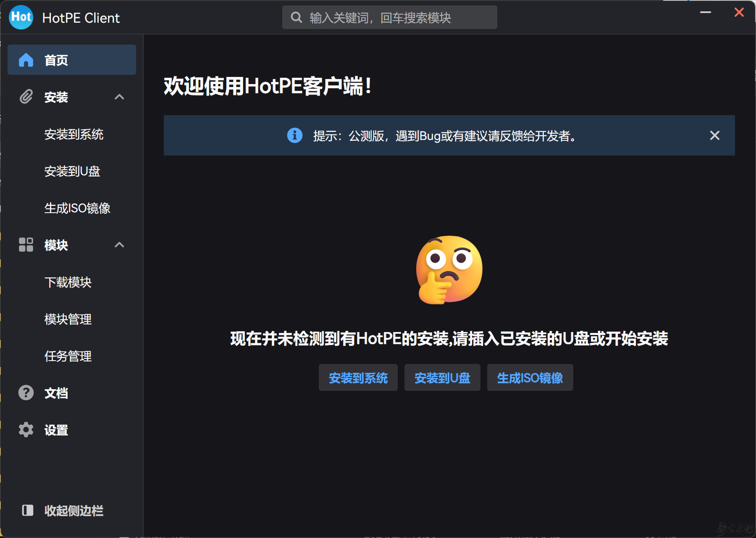Close the HotPE Client window
Screen dimensions: 756x538
(739, 12)
